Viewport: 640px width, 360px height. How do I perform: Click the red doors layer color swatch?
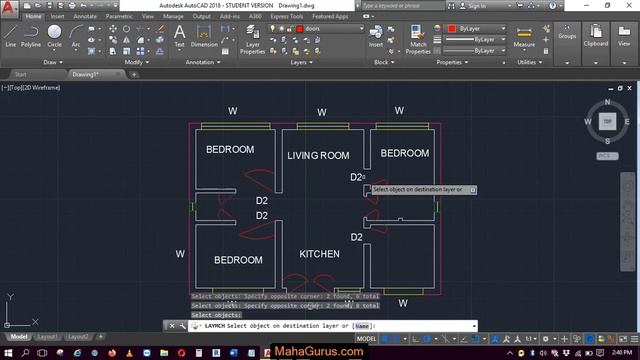click(300, 29)
